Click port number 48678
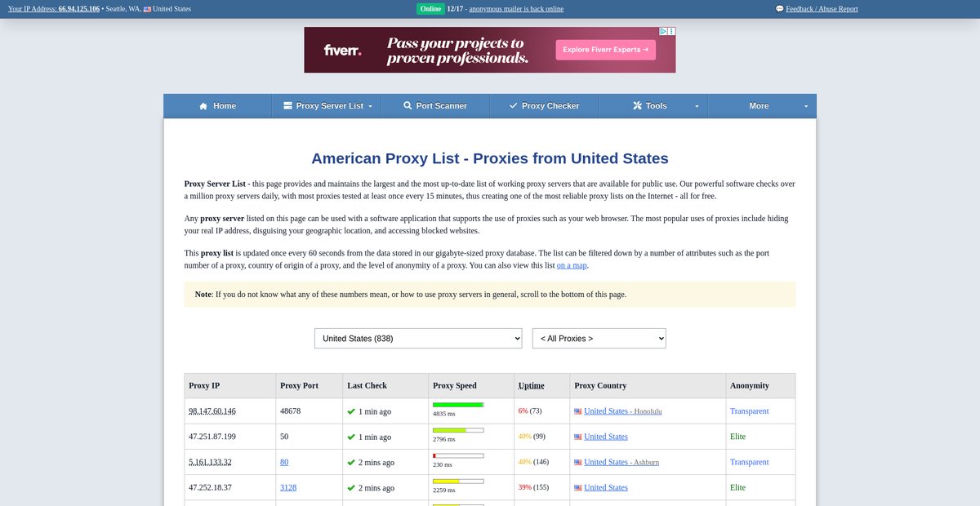The image size is (980, 506). (290, 411)
